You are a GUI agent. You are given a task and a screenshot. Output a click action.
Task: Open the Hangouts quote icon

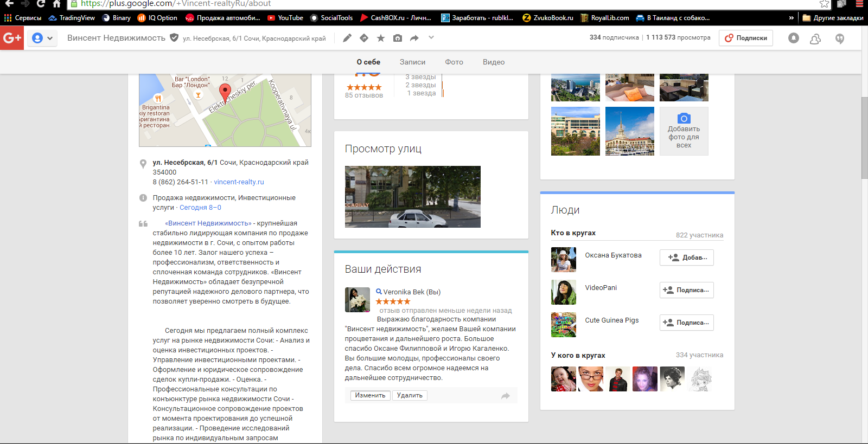tap(840, 38)
